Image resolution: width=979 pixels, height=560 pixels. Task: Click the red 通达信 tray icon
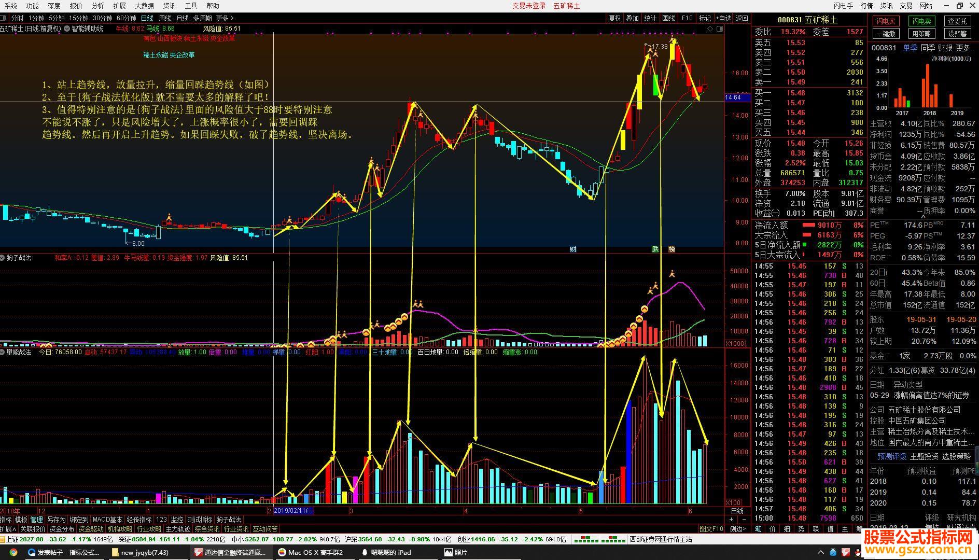(846, 553)
